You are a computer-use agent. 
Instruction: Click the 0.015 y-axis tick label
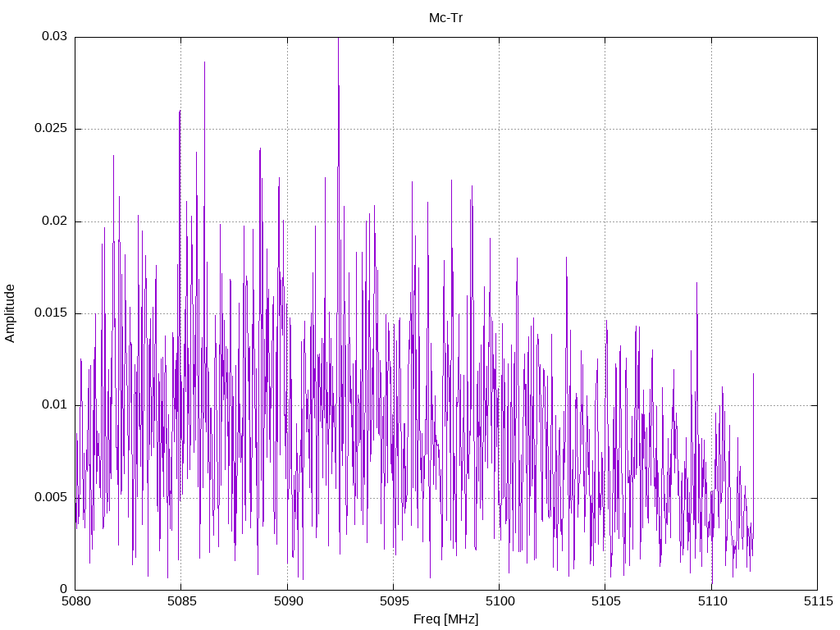tap(51, 313)
